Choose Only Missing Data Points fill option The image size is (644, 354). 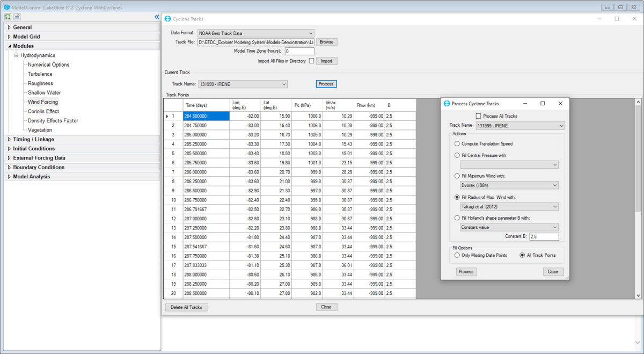pyautogui.click(x=457, y=255)
